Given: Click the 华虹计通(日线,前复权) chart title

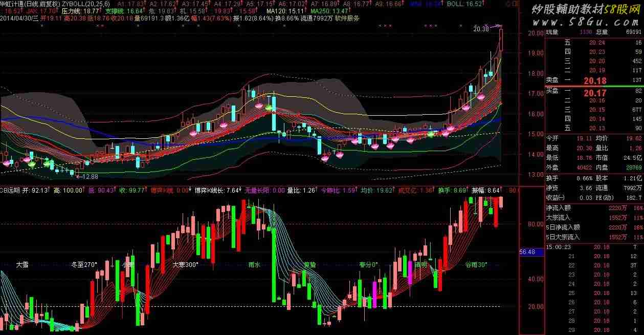Looking at the screenshot, I should (x=31, y=4).
